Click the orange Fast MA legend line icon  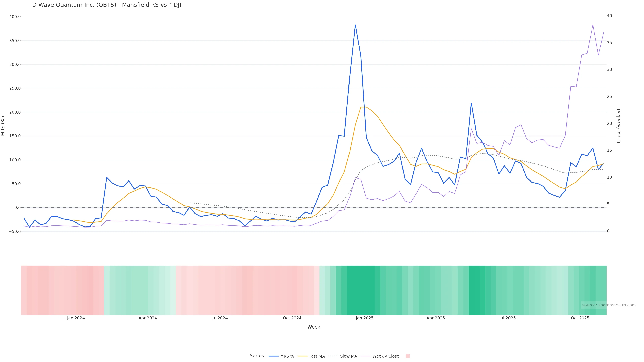tap(303, 356)
